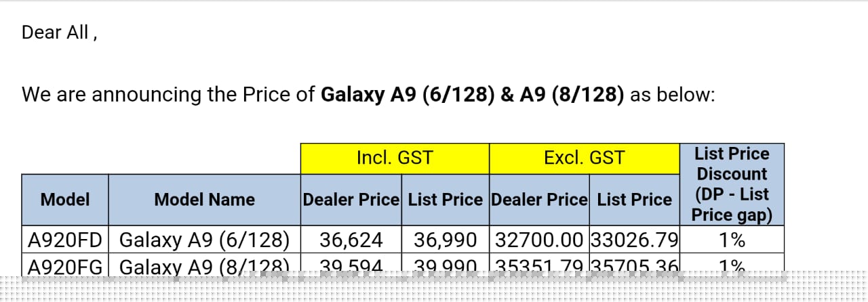Select "Dealer Price" header under Excl. GST

tap(539, 200)
